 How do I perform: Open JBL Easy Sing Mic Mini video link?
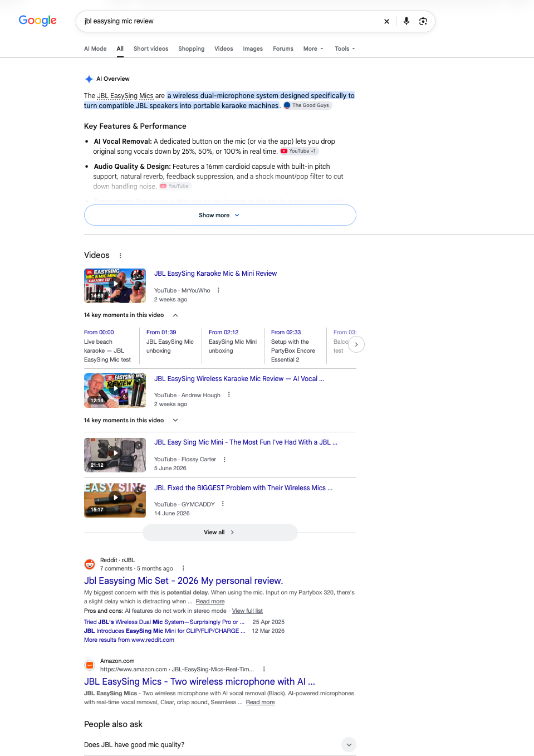click(x=246, y=442)
